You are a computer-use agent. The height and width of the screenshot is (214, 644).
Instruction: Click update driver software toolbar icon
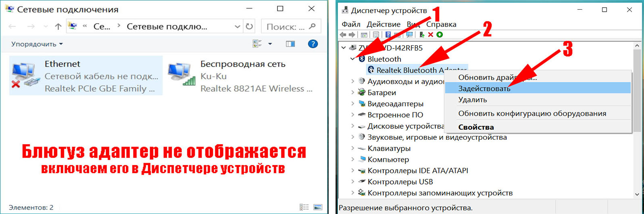click(422, 35)
